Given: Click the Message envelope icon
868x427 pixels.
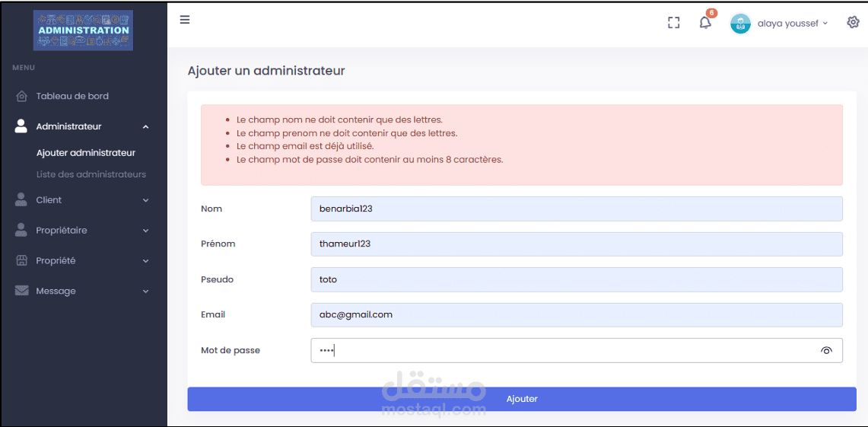Looking at the screenshot, I should coord(21,291).
